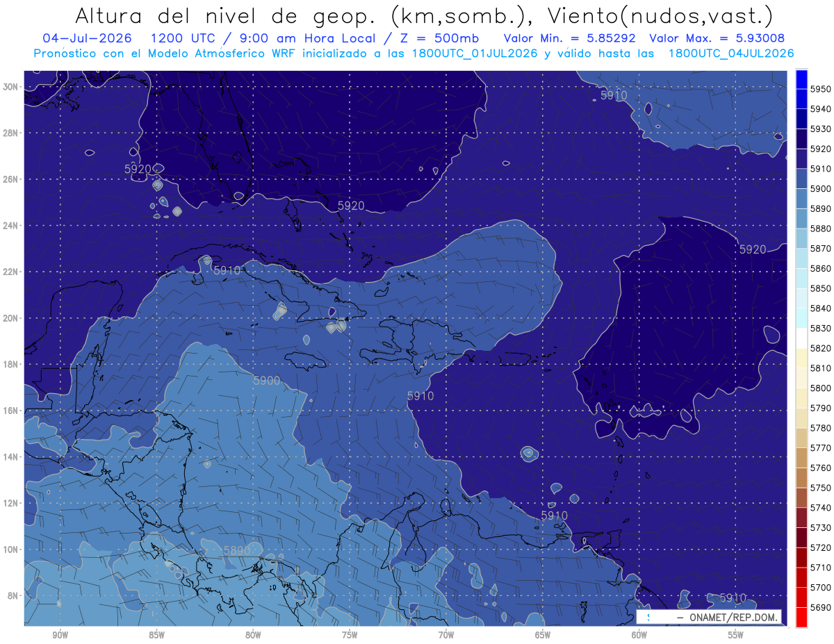Click the 22N latitude axis label
The width and height of the screenshot is (834, 644).
[x=10, y=272]
